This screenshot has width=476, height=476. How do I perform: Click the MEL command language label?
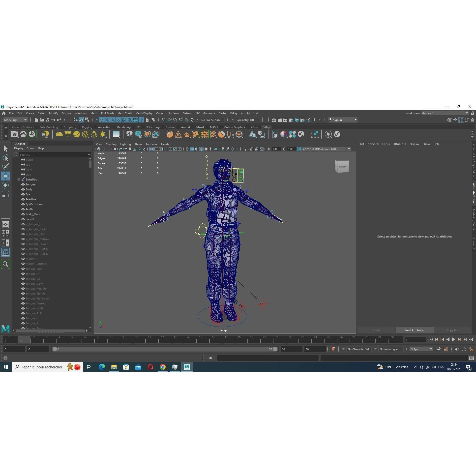(x=211, y=358)
